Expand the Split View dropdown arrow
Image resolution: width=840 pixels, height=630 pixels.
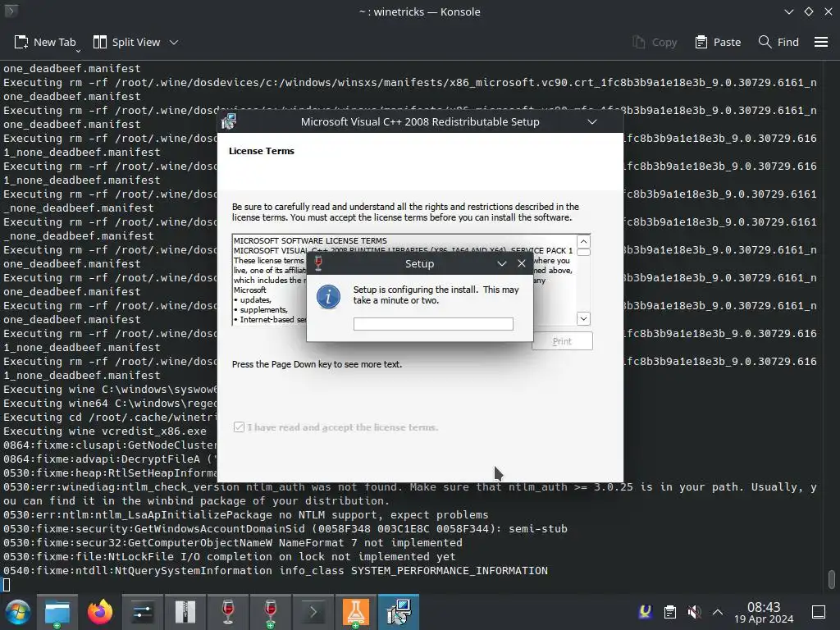click(174, 43)
